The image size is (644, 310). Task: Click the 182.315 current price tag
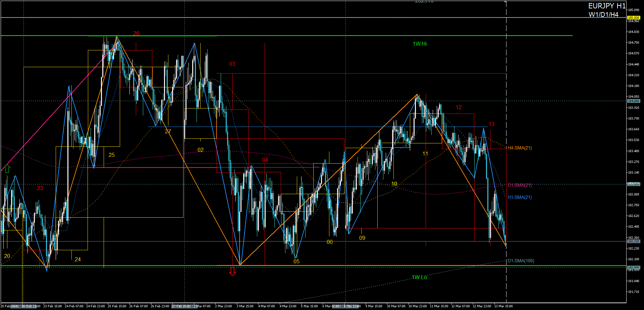pos(633,241)
